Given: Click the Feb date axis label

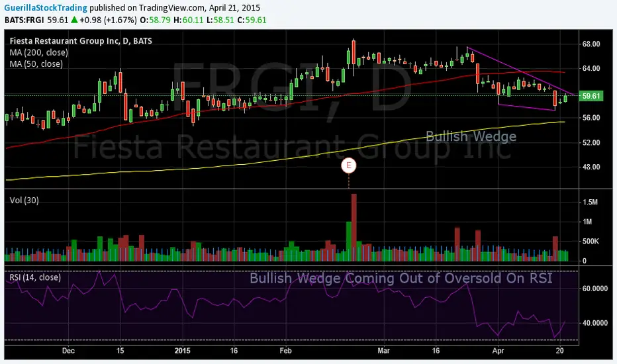Looking at the screenshot, I should pyautogui.click(x=286, y=351).
